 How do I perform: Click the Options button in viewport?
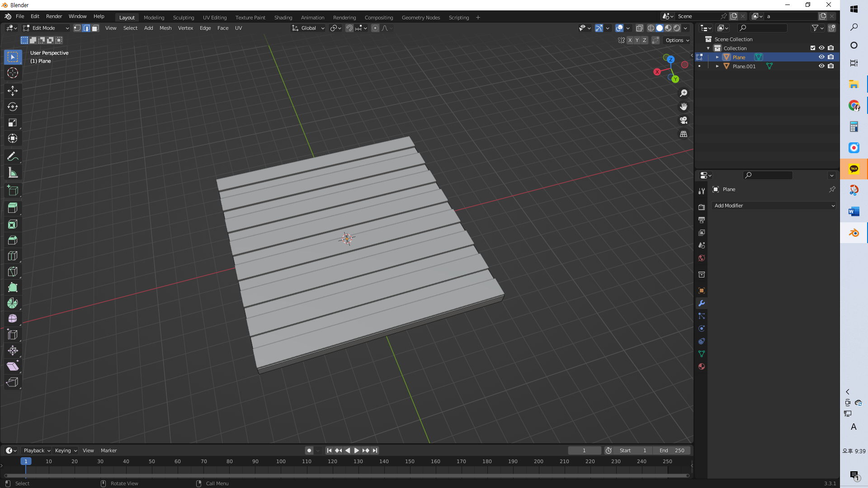[677, 40]
